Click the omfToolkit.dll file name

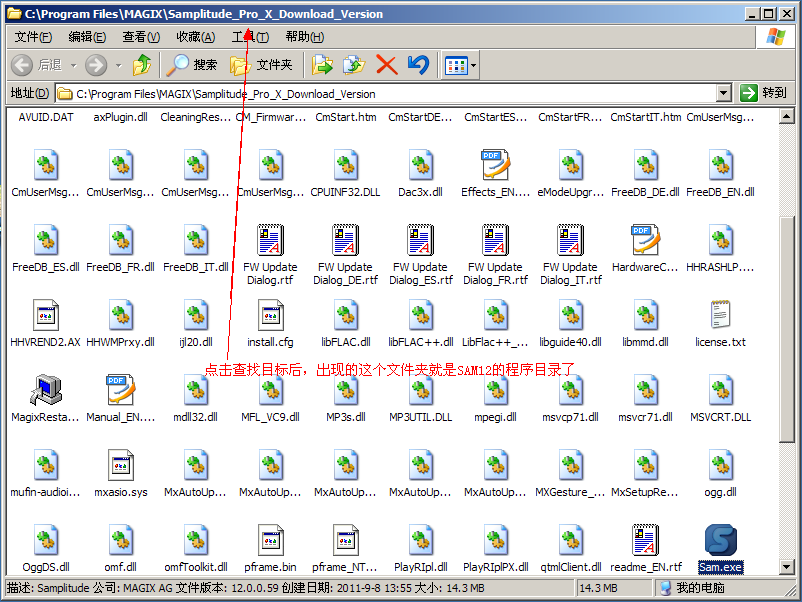pos(195,567)
